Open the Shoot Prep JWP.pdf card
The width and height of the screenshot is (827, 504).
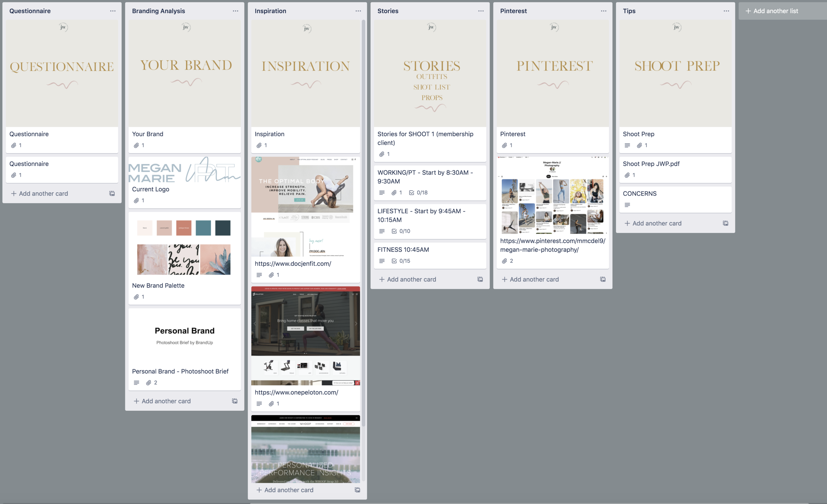point(651,164)
